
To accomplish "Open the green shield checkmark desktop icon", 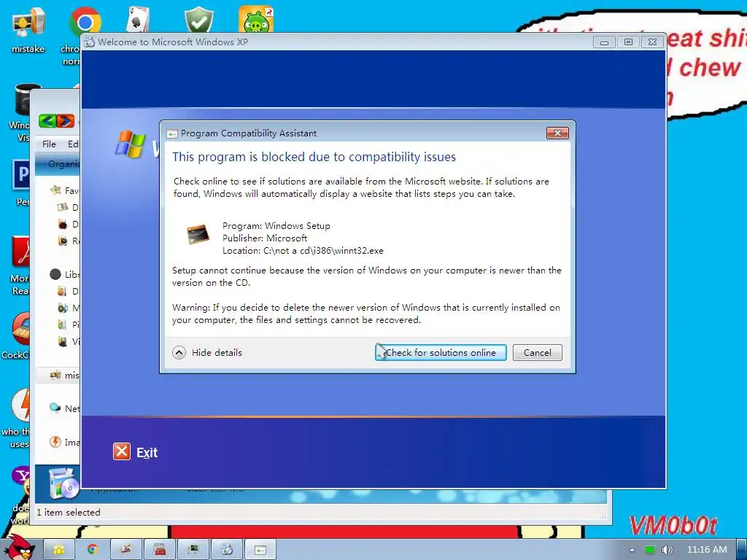I will (198, 19).
